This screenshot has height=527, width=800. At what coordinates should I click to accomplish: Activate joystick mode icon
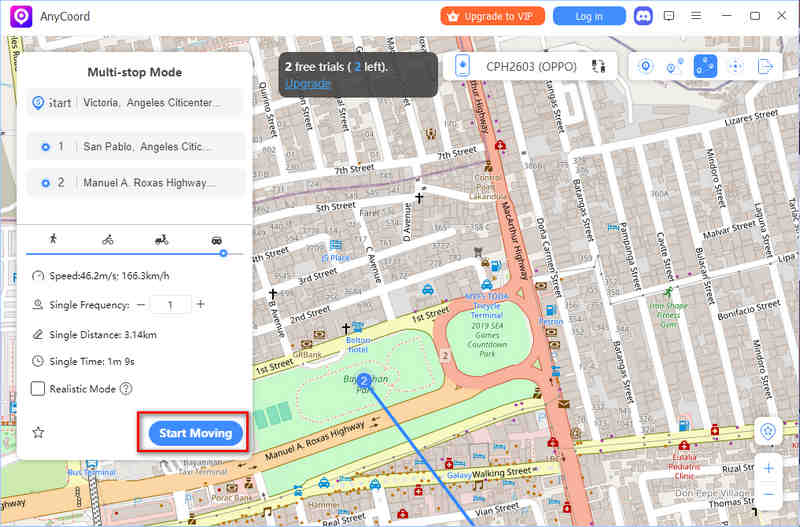[736, 66]
